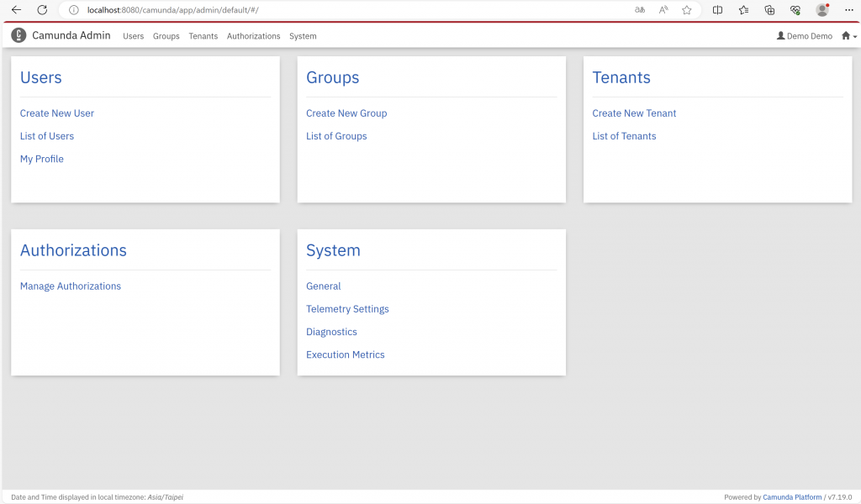The width and height of the screenshot is (861, 504).
Task: Open the translate page icon
Action: (640, 10)
